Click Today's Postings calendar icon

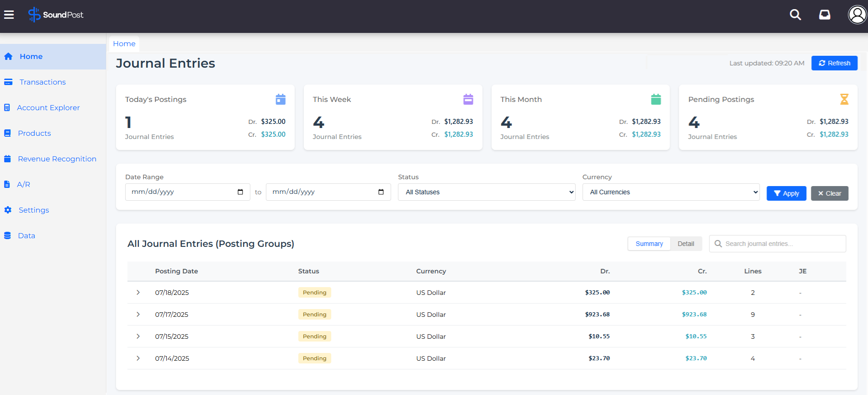click(281, 99)
